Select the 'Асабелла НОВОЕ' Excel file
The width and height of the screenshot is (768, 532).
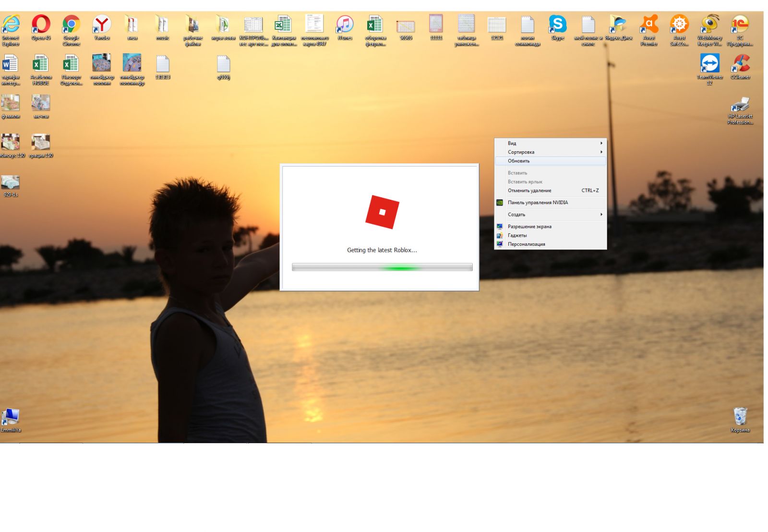[x=41, y=69]
